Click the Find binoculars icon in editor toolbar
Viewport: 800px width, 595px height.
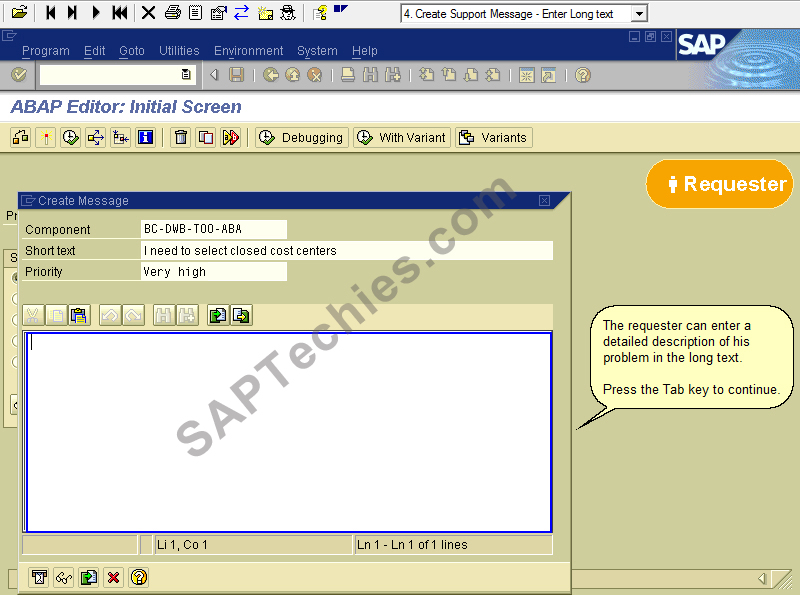pos(163,315)
